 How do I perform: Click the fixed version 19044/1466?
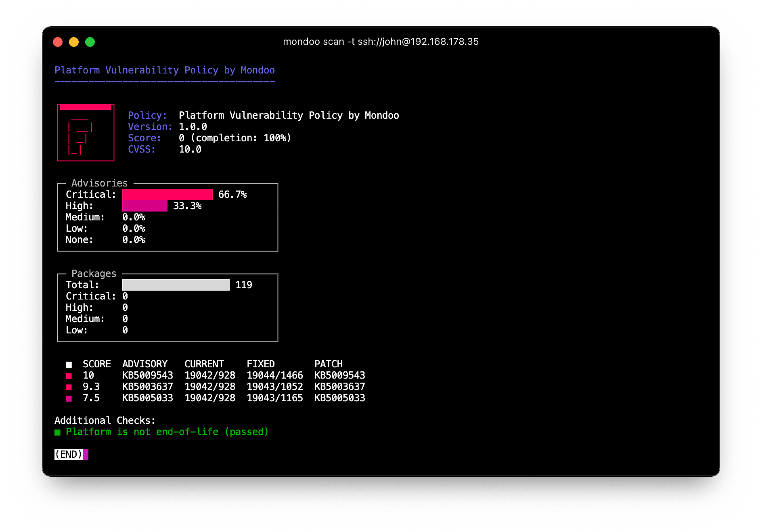[x=274, y=375]
